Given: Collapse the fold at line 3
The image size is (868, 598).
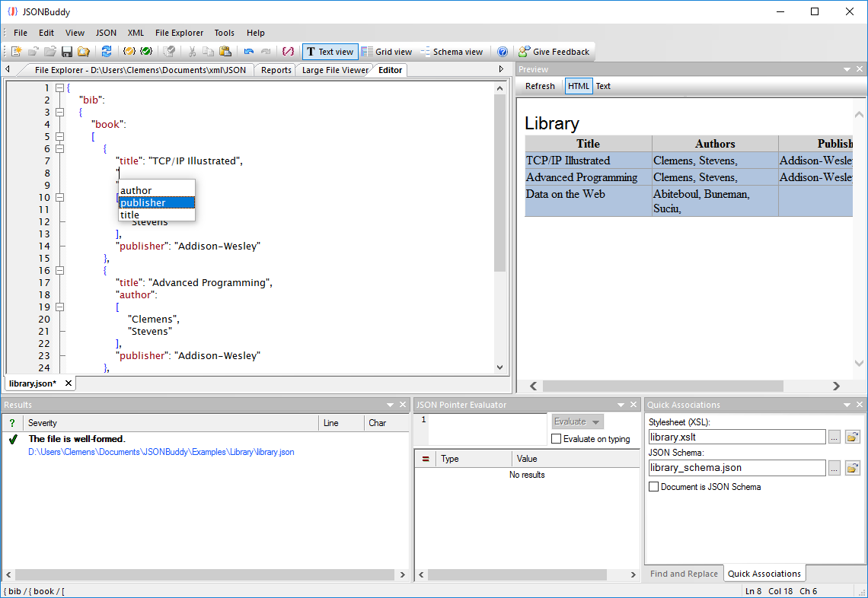Looking at the screenshot, I should pos(60,112).
